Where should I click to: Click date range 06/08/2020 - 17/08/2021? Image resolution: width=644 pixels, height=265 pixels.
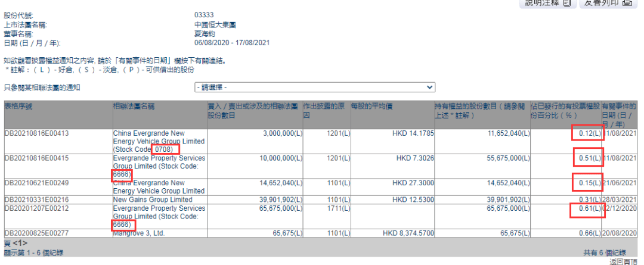click(232, 43)
